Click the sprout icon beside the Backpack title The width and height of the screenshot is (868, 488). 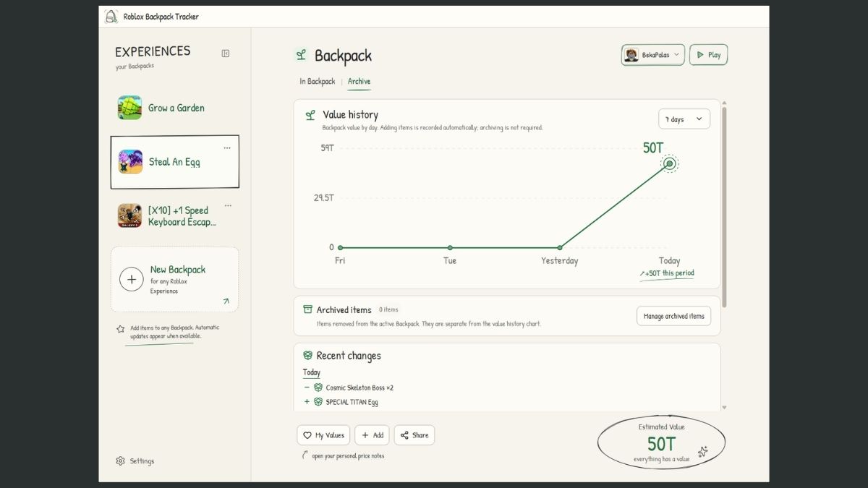coord(301,55)
